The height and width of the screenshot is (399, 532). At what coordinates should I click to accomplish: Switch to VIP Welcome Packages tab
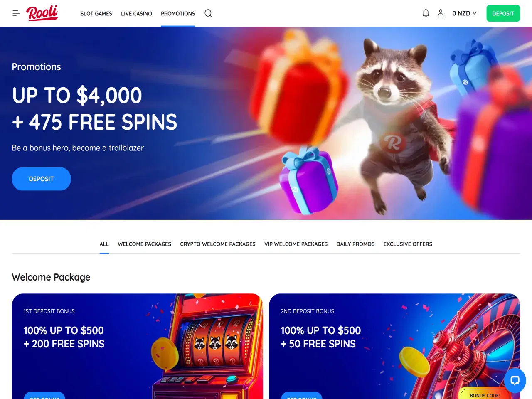click(296, 244)
